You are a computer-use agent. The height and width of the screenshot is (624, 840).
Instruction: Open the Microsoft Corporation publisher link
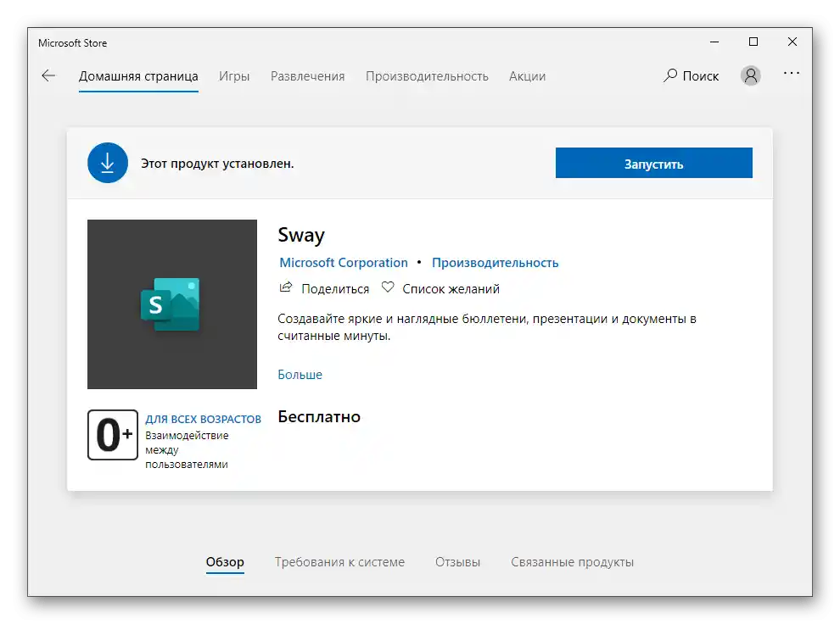point(344,263)
